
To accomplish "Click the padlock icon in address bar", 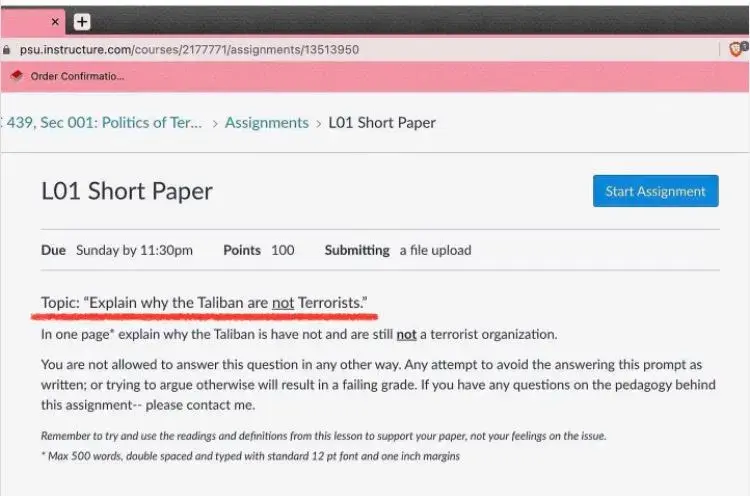I will [7, 49].
